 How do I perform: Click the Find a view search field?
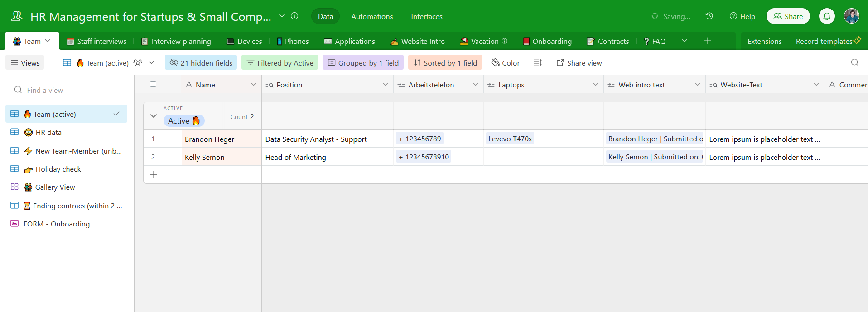(68, 90)
